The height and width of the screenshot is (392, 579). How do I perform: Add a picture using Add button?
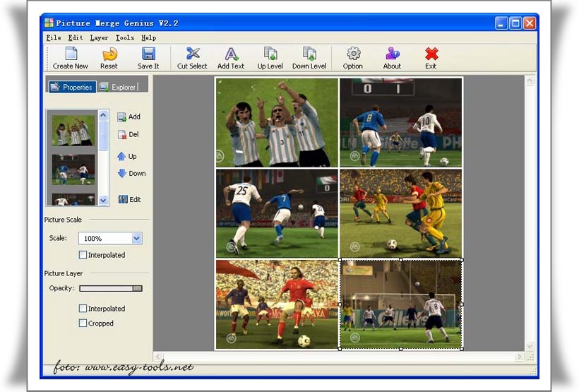pos(129,117)
